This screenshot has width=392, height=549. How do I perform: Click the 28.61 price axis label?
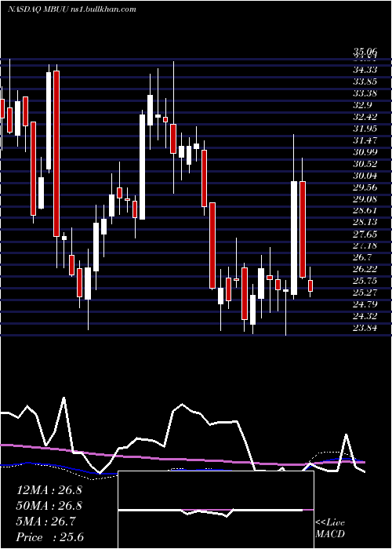(365, 210)
